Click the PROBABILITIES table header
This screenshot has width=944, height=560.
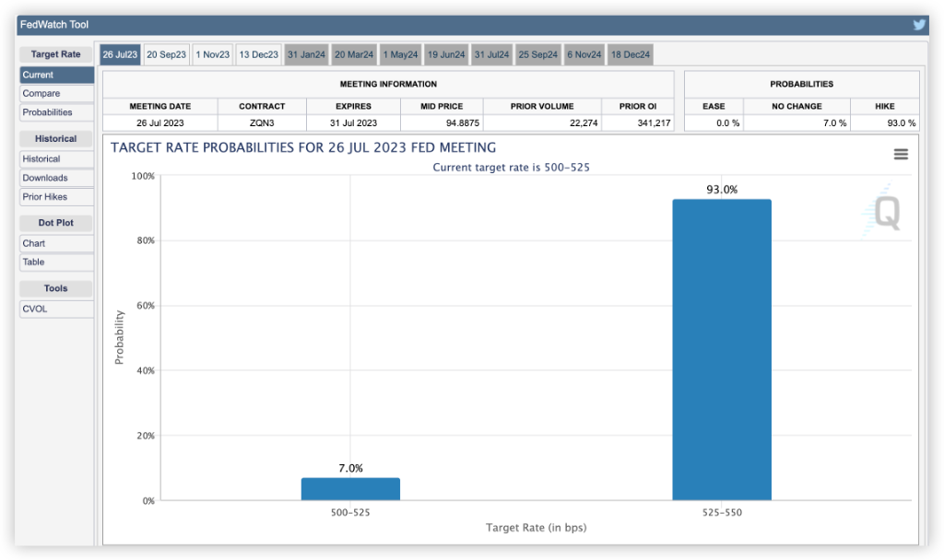[x=801, y=85]
